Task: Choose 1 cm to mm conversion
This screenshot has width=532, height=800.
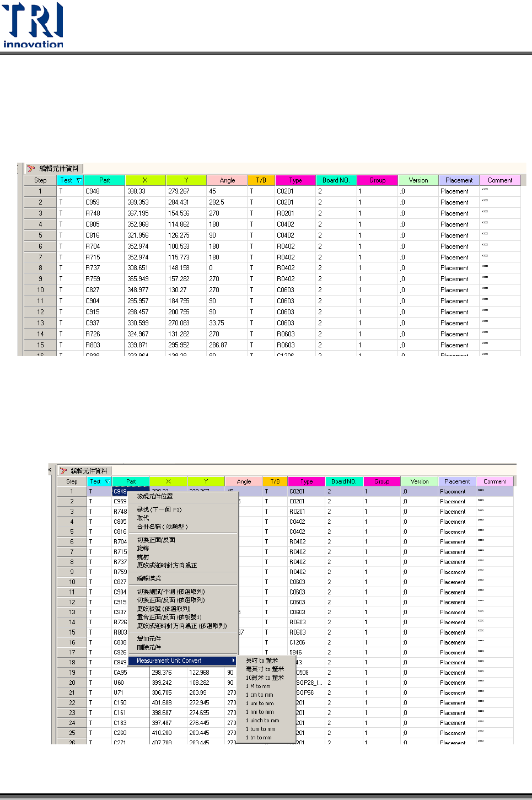Action: [260, 695]
